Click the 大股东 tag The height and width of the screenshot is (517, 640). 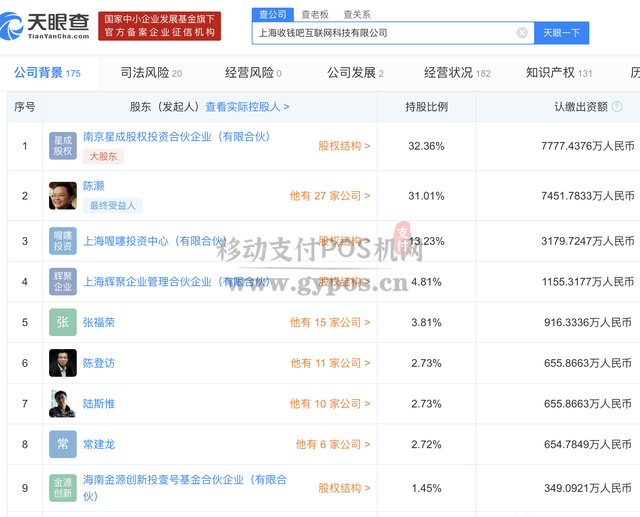click(103, 156)
